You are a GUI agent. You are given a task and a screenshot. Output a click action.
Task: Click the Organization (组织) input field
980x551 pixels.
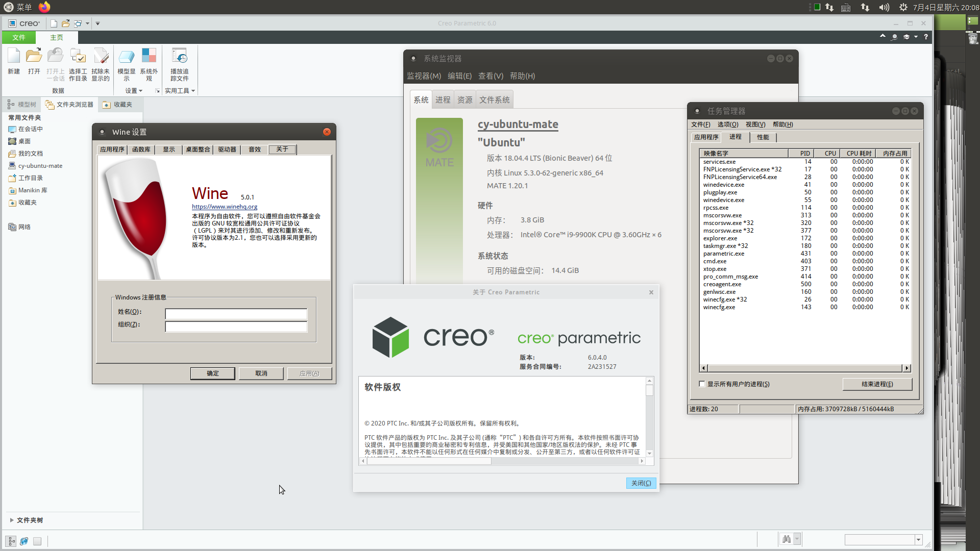click(x=236, y=327)
